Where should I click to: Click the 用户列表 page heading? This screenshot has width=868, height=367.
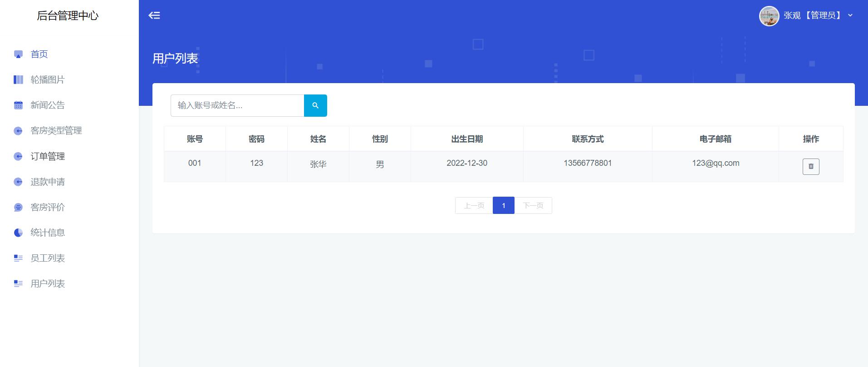coord(175,59)
